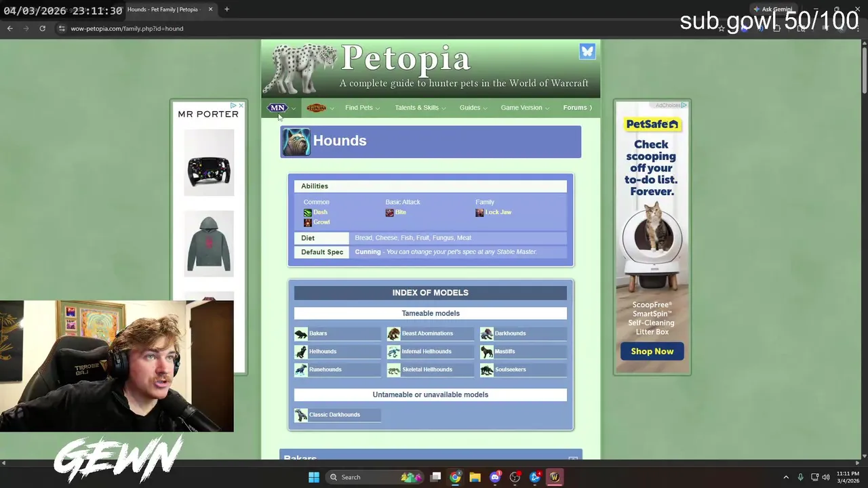Jump to the Infernal Hellhounds link
This screenshot has width=868, height=488.
tap(427, 352)
